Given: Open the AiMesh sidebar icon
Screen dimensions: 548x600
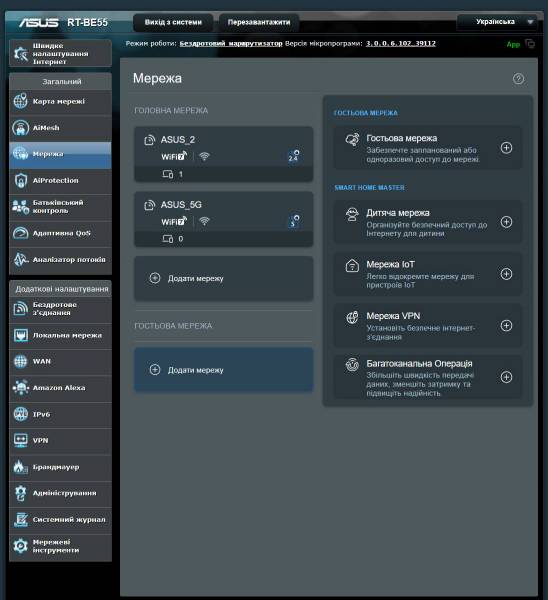Looking at the screenshot, I should [x=20, y=128].
